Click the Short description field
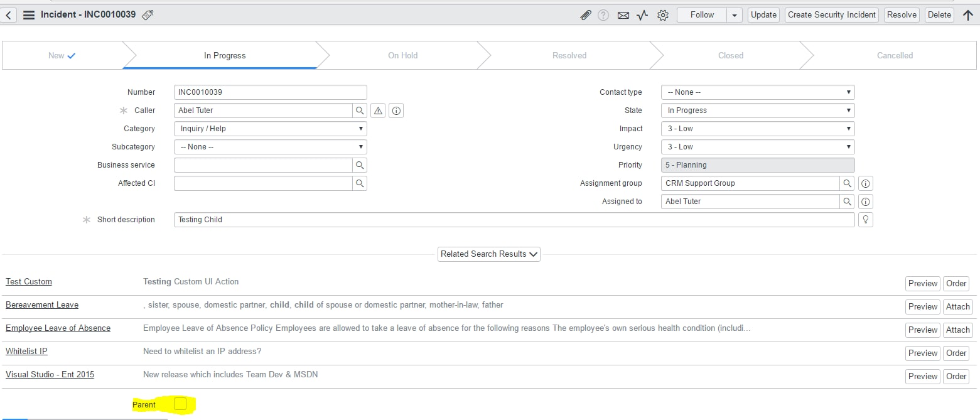Screen dimensions: 980x420 point(514,220)
